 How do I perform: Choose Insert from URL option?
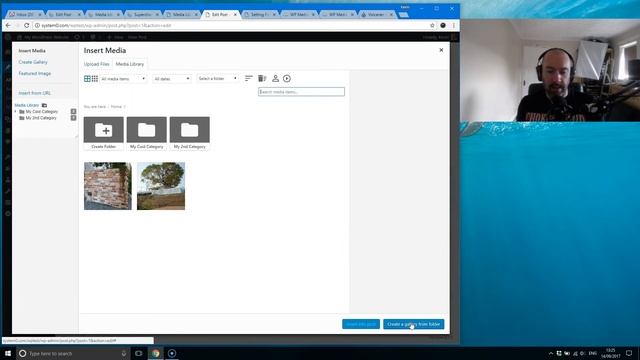(x=35, y=93)
